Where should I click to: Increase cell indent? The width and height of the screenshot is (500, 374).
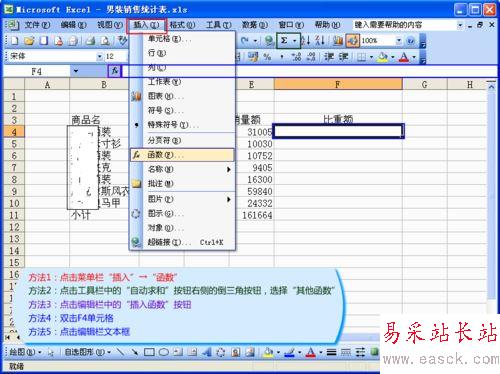tap(343, 57)
